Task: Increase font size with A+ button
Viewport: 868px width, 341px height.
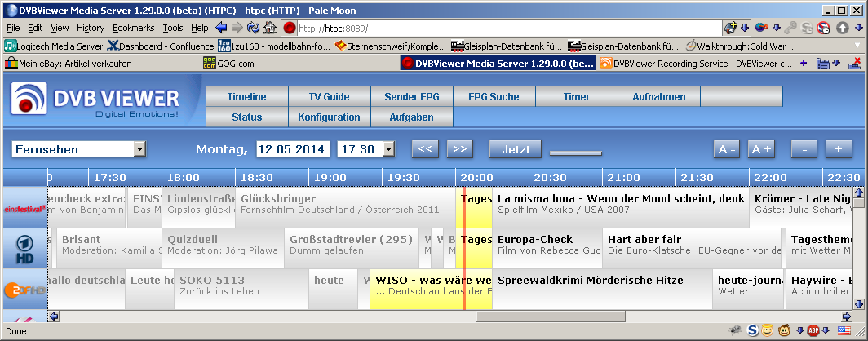Action: [761, 149]
